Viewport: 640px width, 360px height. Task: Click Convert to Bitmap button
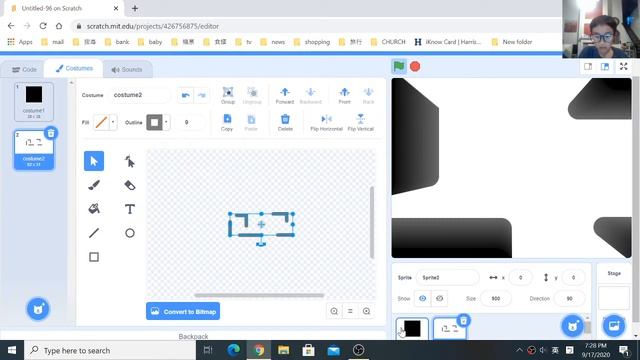[183, 311]
